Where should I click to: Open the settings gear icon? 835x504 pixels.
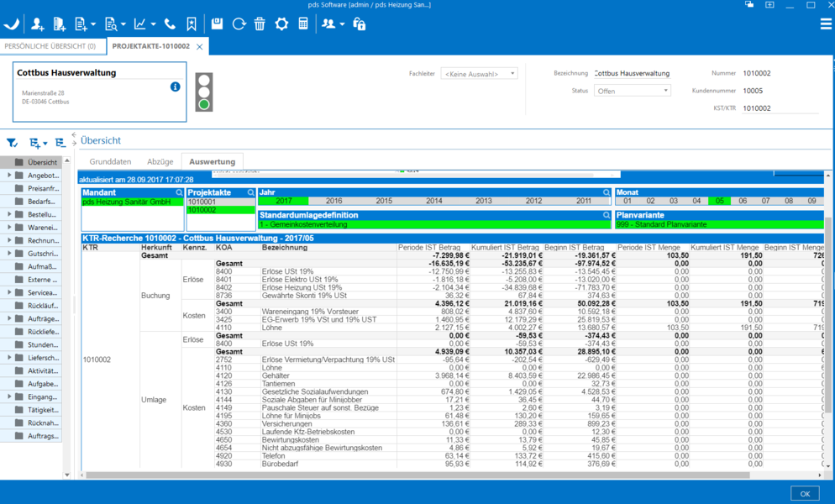(x=281, y=24)
